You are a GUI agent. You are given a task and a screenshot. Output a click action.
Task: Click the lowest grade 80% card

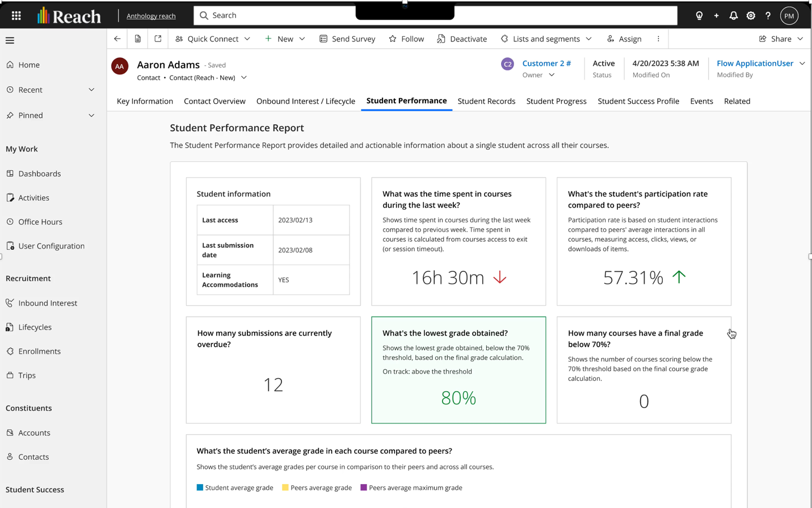point(458,370)
